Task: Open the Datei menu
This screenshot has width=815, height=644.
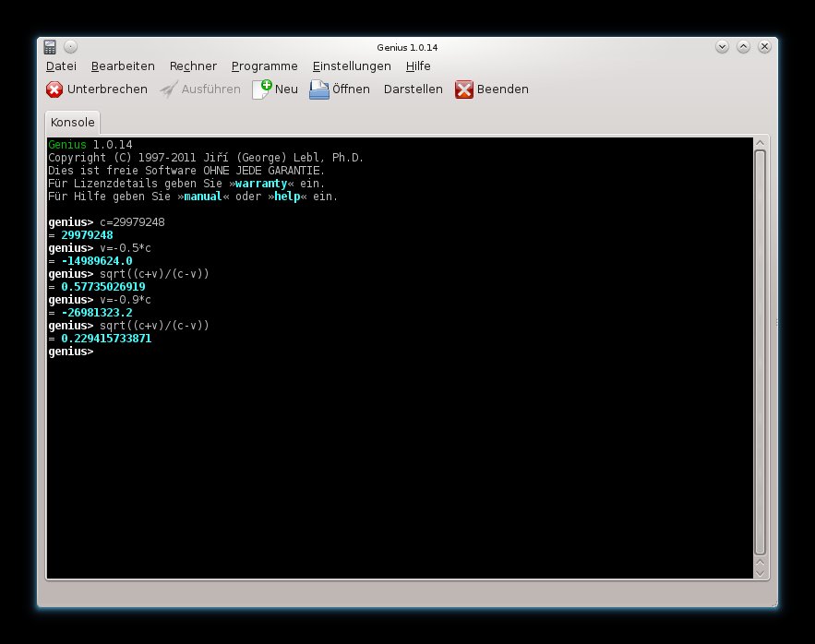Action: tap(61, 66)
